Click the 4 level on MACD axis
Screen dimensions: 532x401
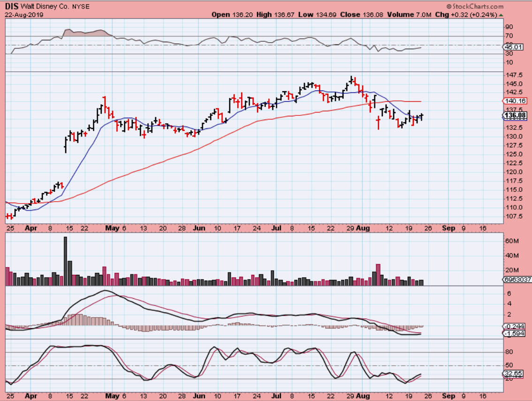pos(509,304)
